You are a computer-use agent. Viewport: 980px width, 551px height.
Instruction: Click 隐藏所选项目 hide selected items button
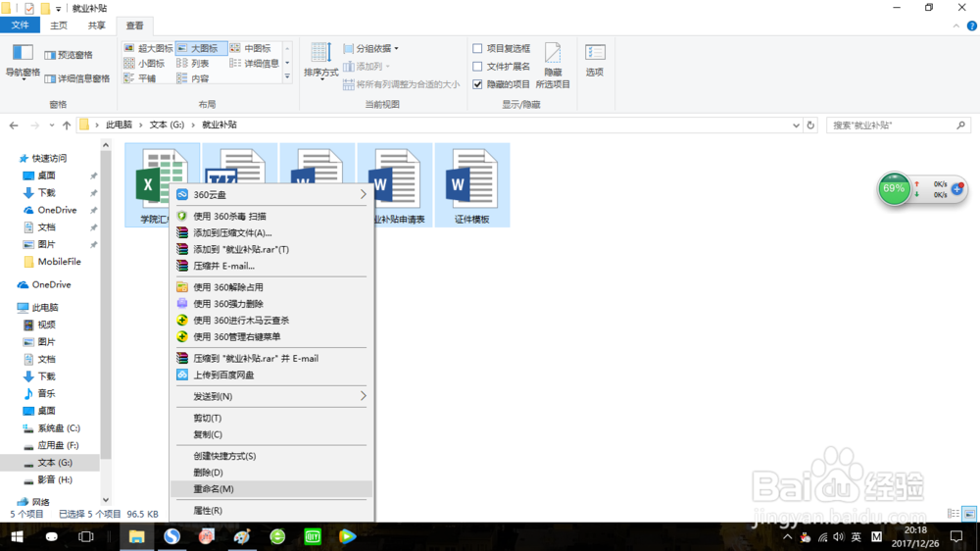click(553, 66)
